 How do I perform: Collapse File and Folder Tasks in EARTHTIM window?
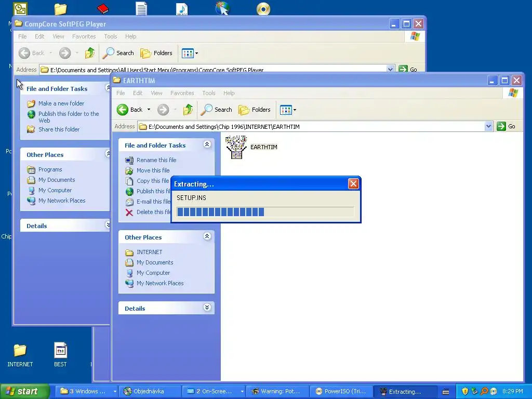[207, 144]
